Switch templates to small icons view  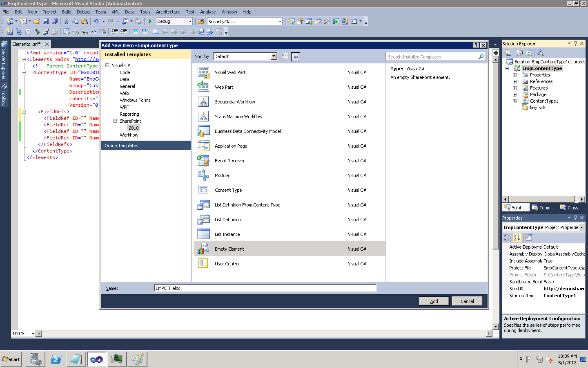(x=285, y=56)
